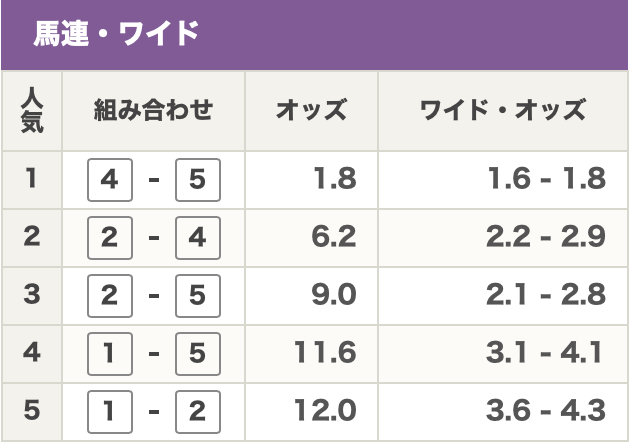
Task: Select horse 4 box in second popularity row
Action: click(197, 238)
